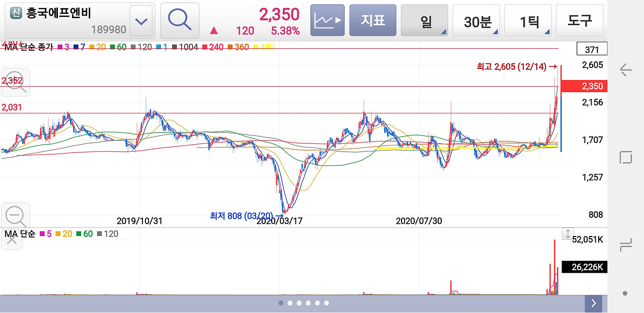The image size is (644, 313).
Task: Close the volume panel with X
Action: 11,240
